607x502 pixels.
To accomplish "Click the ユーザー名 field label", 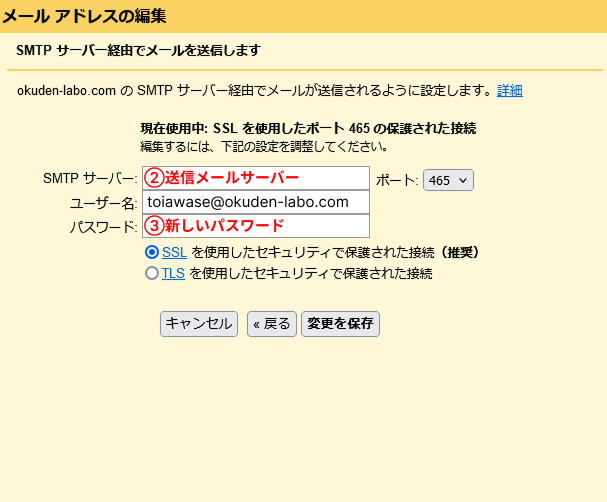I will (x=101, y=203).
